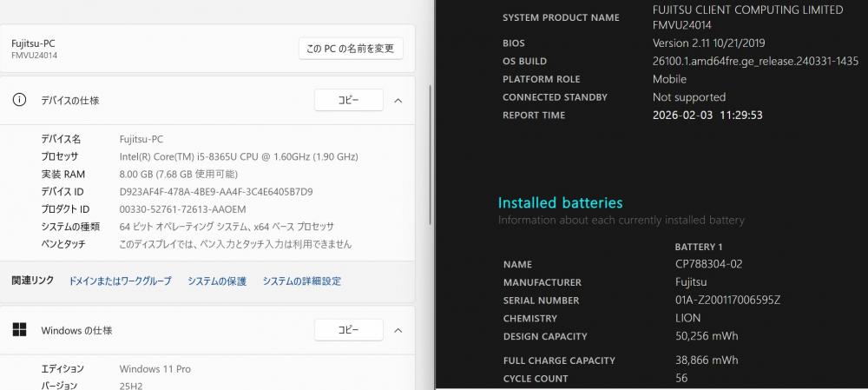This screenshot has width=868, height=390.
Task: Click the settings window vertical scrollbar
Action: pos(431,155)
